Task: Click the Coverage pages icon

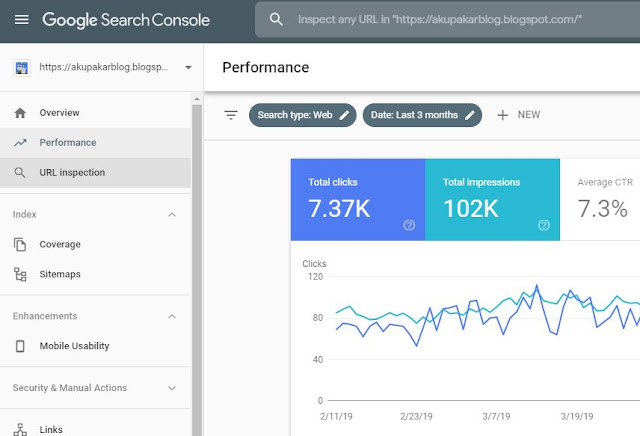Action: tap(20, 244)
